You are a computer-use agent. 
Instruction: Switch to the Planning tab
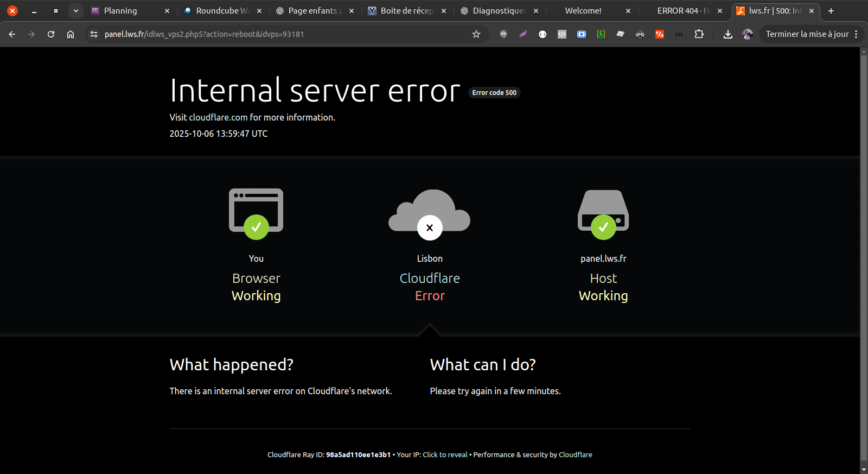pyautogui.click(x=120, y=11)
